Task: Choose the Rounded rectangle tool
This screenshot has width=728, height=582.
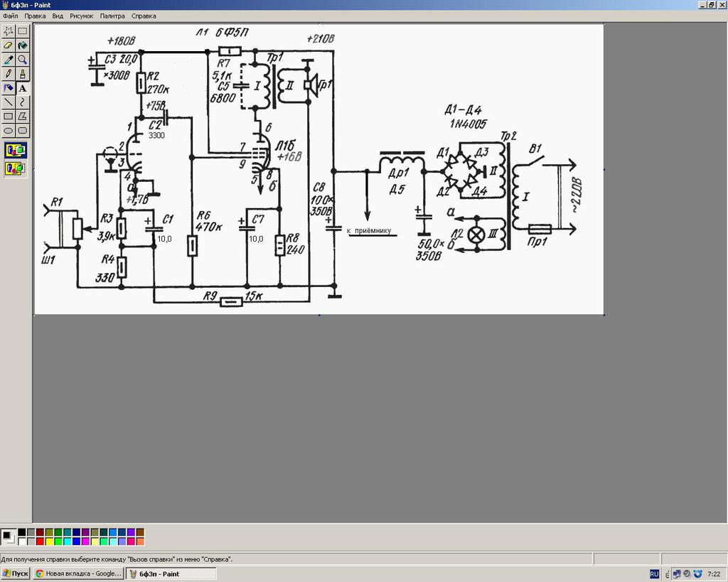Action: tap(22, 131)
